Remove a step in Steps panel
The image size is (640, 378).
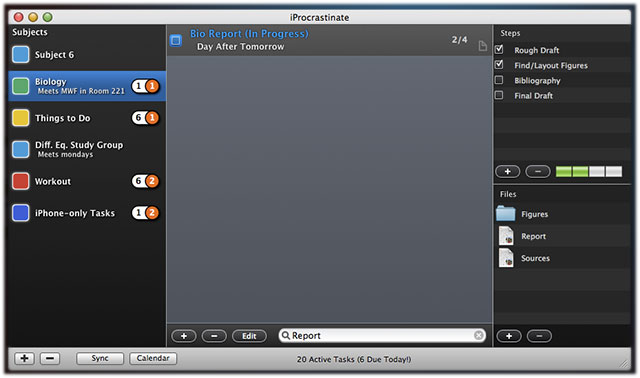tap(538, 171)
